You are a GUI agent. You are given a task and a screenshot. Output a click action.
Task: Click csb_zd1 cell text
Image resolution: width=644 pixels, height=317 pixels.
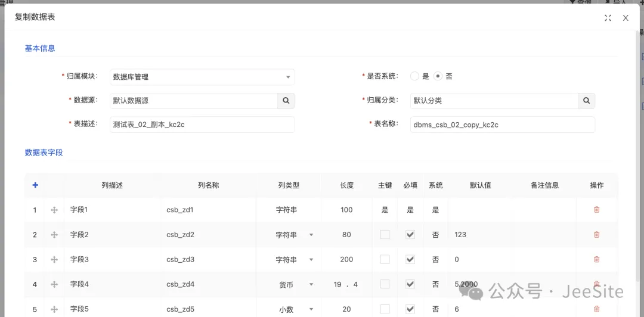tap(180, 210)
